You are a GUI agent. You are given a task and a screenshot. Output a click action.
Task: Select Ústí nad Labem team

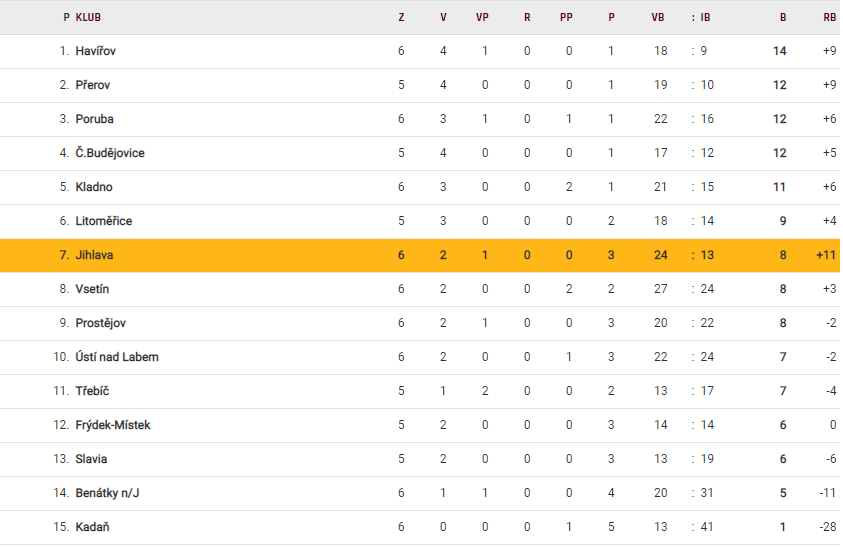116,357
